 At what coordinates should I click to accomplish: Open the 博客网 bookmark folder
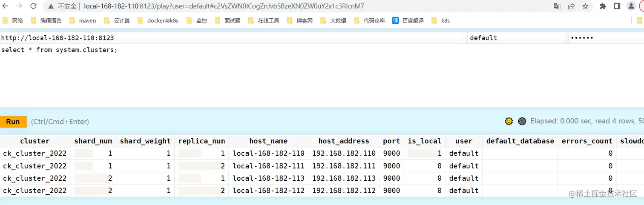click(300, 20)
